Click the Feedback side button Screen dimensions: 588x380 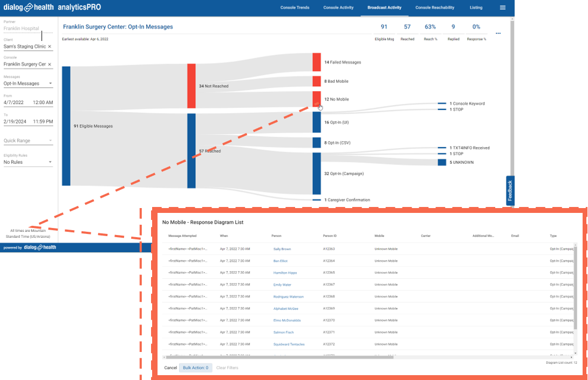(510, 190)
